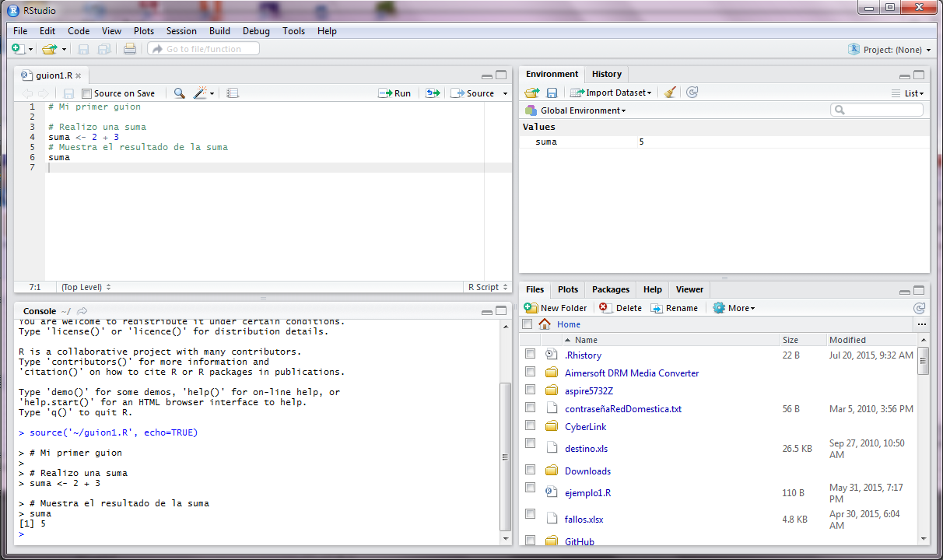Image resolution: width=943 pixels, height=560 pixels.
Task: Click the Rename button in Files pane
Action: [675, 308]
